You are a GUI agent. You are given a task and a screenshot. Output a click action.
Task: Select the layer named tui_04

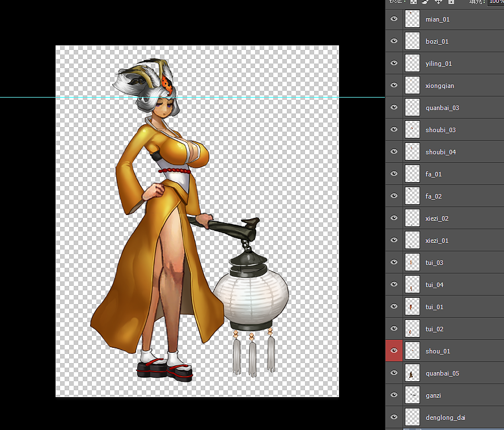434,285
